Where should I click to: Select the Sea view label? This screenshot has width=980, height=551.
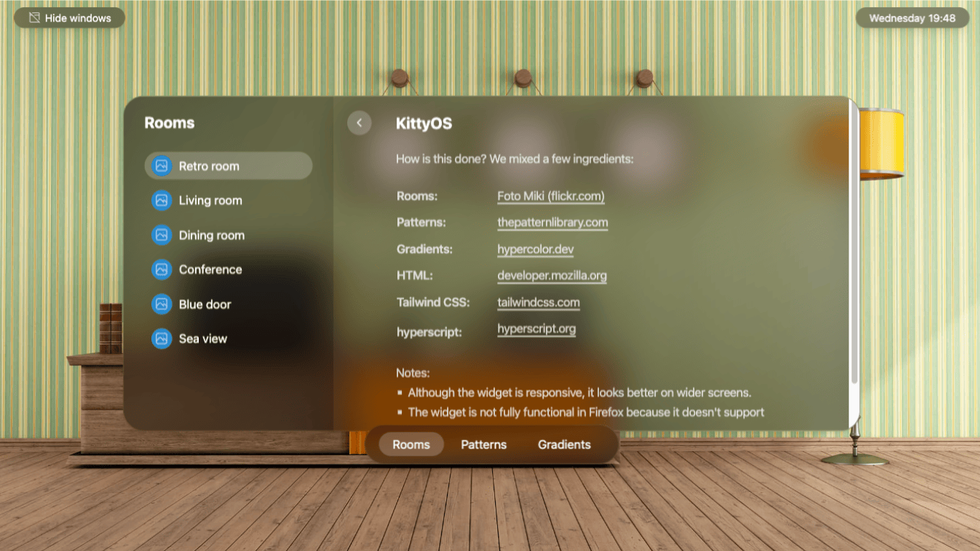click(203, 339)
